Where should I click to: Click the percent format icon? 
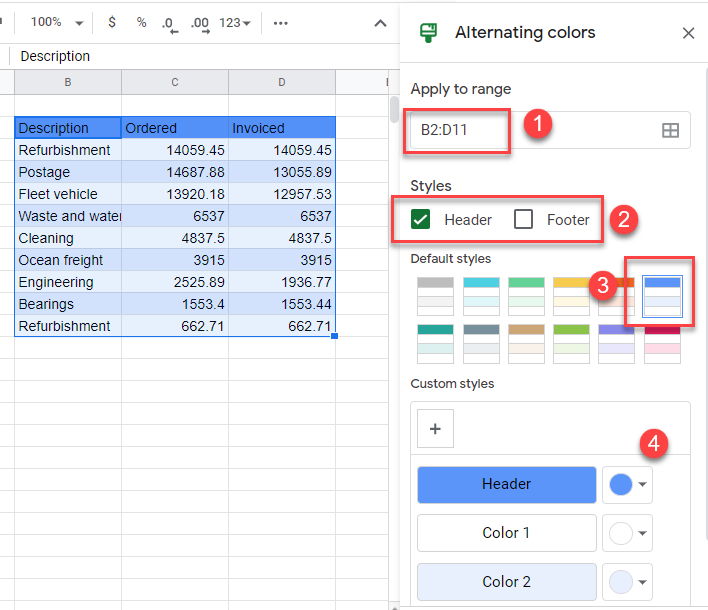(141, 22)
